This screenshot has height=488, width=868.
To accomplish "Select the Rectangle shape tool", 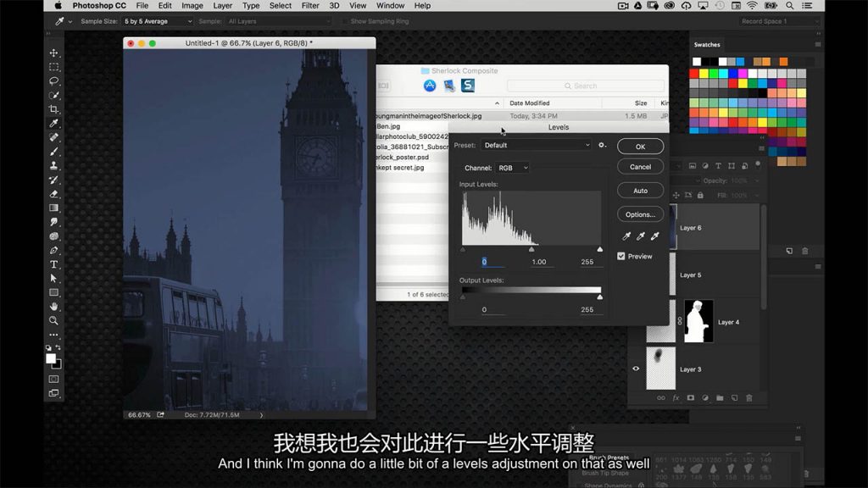I will pyautogui.click(x=53, y=292).
